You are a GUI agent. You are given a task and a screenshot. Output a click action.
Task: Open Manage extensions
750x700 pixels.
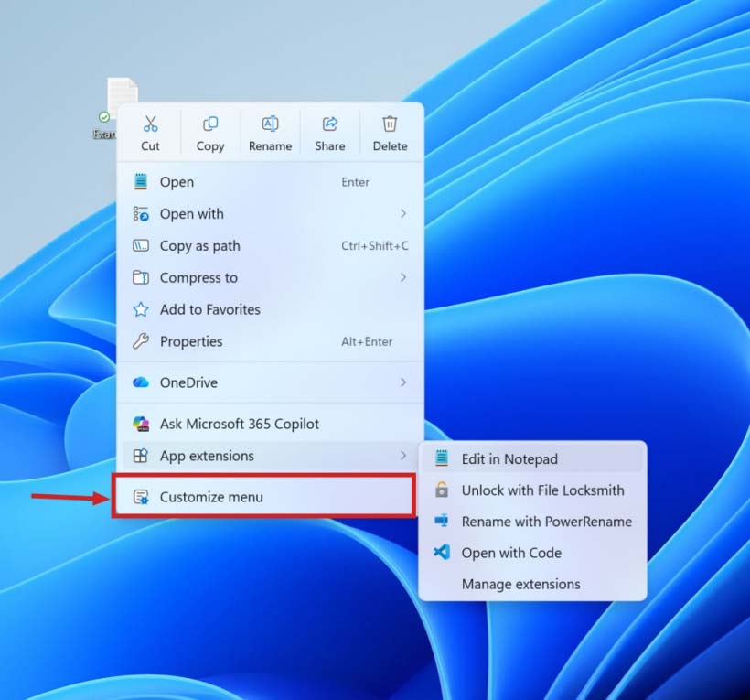pyautogui.click(x=532, y=584)
